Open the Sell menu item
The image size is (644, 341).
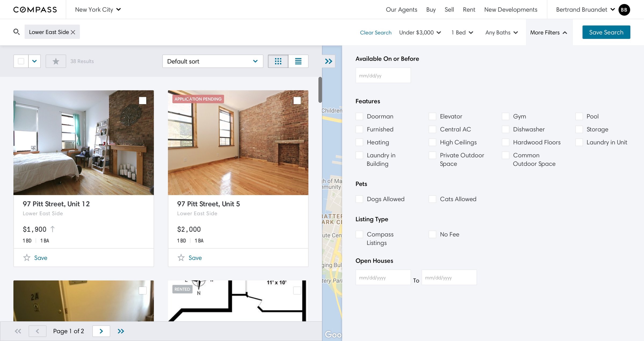tap(449, 10)
